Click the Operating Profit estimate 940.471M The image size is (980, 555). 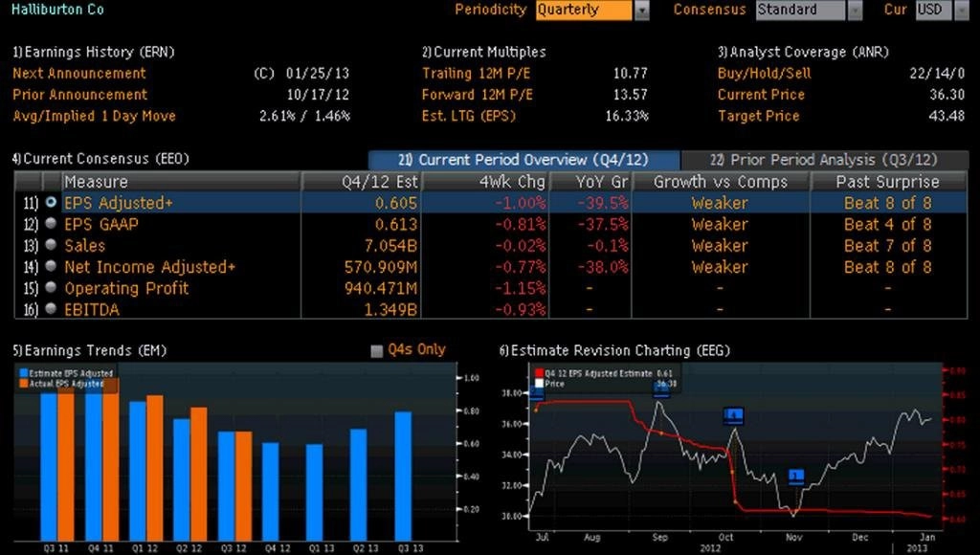(381, 288)
